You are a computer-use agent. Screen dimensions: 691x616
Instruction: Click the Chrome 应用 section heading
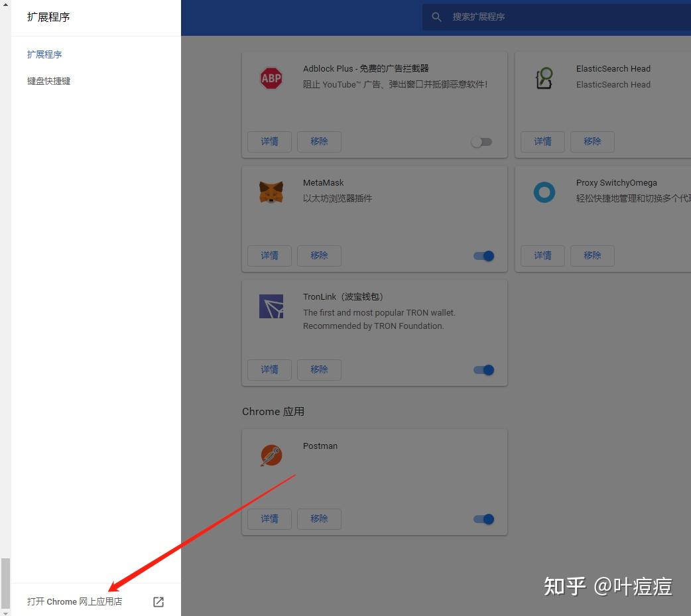point(273,412)
